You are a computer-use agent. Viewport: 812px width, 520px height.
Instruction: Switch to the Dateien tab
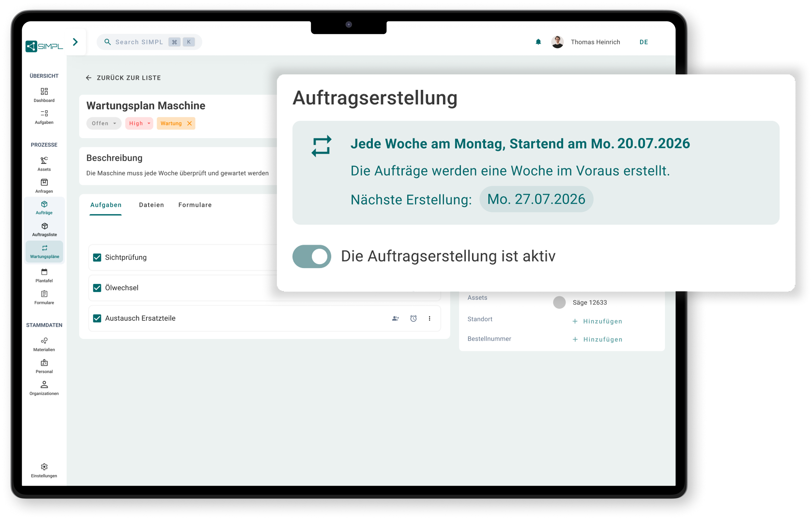tap(151, 205)
